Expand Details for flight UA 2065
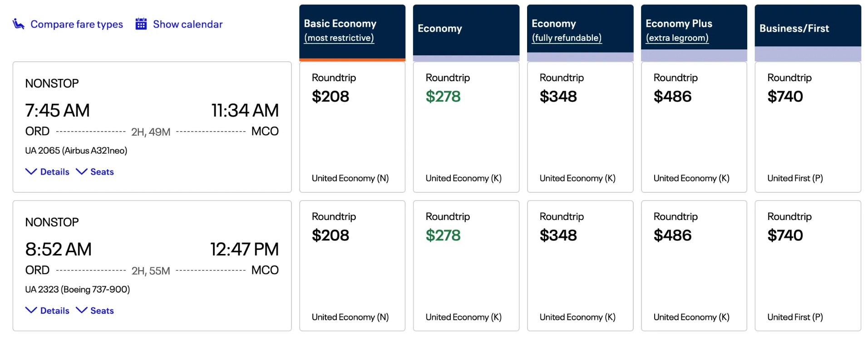Viewport: 868px width, 337px height. [47, 172]
